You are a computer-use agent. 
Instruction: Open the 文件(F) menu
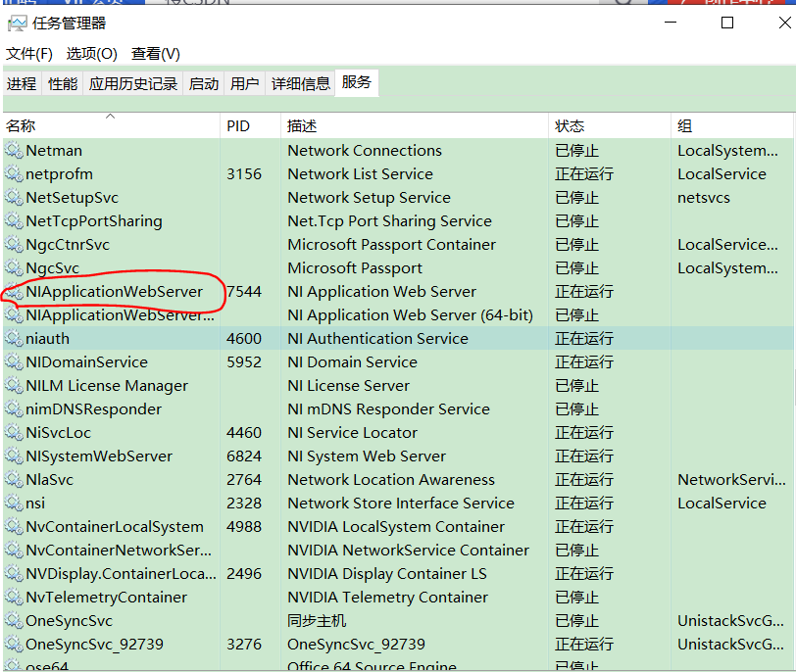(x=27, y=54)
